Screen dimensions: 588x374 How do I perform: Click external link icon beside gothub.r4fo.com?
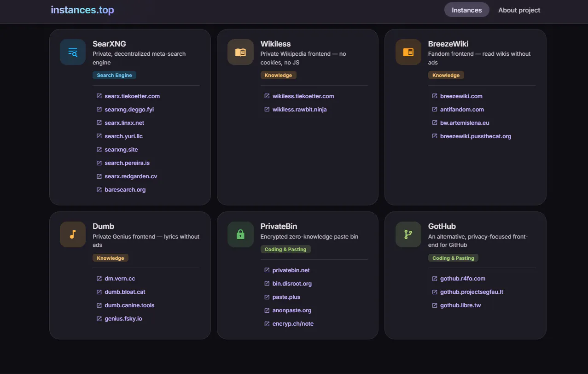point(435,279)
